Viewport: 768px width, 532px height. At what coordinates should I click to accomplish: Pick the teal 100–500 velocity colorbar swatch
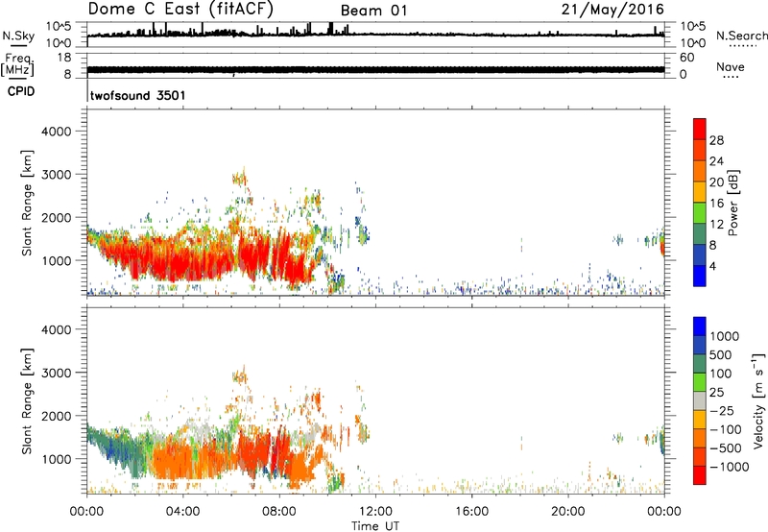point(700,364)
